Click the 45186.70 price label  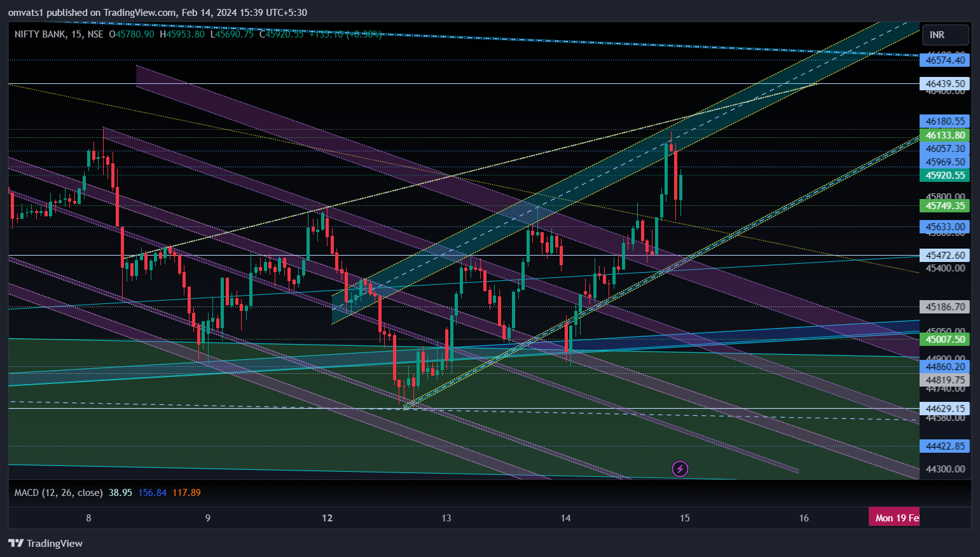pos(945,307)
